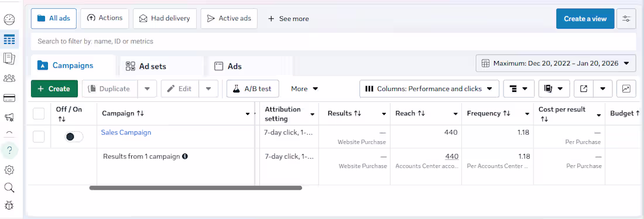Switch to the Campaigns tab
The height and width of the screenshot is (219, 644).
coord(73,66)
